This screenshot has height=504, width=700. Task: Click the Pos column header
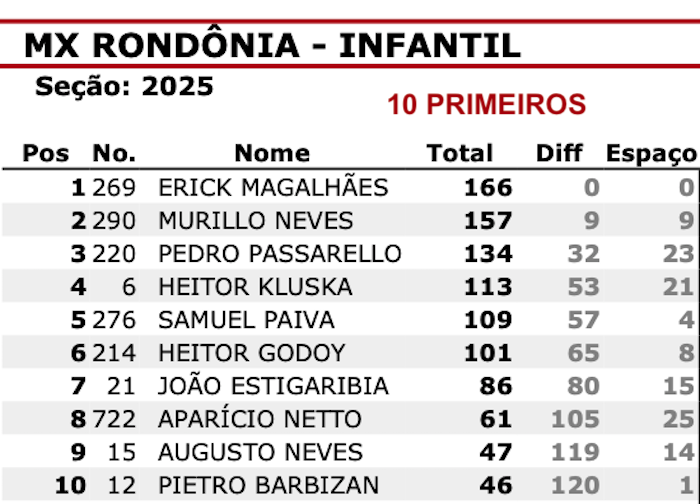point(46,153)
